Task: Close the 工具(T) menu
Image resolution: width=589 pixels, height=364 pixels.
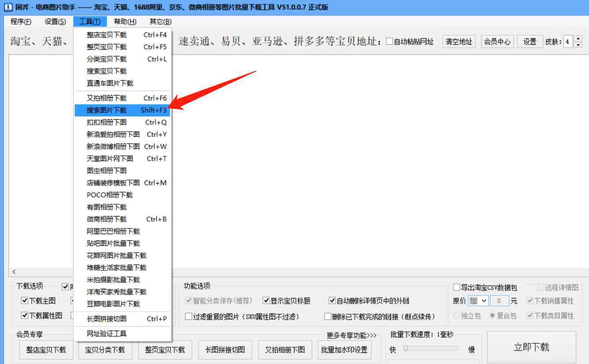Action: click(90, 22)
